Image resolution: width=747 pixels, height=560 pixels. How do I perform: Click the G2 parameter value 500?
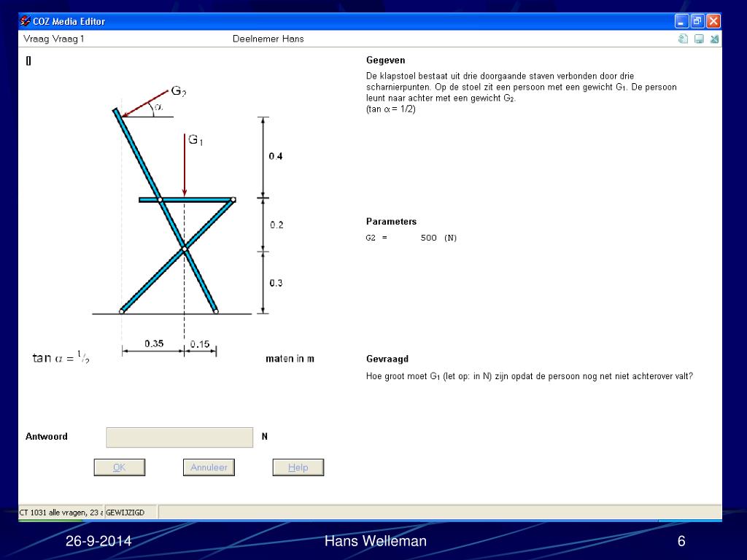point(428,238)
